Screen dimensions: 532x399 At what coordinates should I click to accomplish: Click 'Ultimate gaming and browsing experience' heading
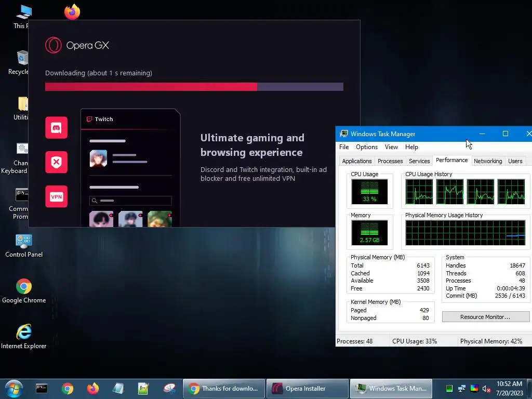pos(252,145)
